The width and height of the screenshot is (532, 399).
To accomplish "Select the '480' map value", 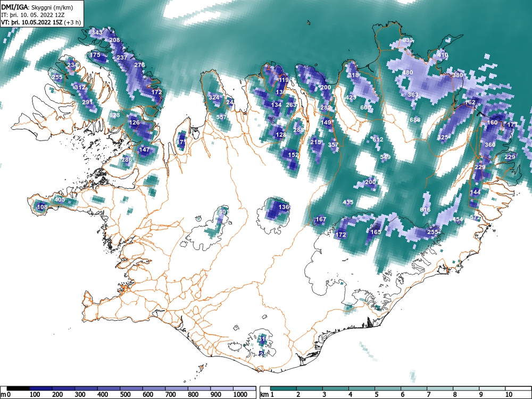I will click(x=408, y=72).
